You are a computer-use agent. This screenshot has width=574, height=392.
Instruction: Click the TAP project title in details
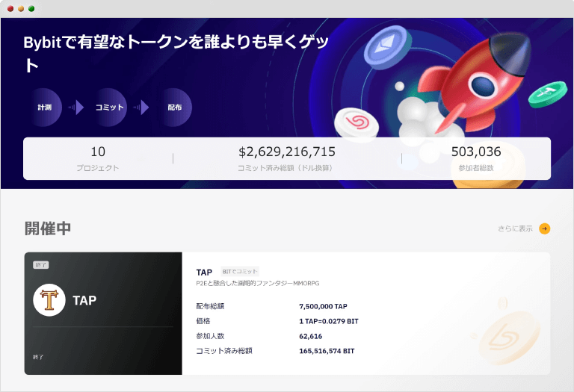point(204,272)
